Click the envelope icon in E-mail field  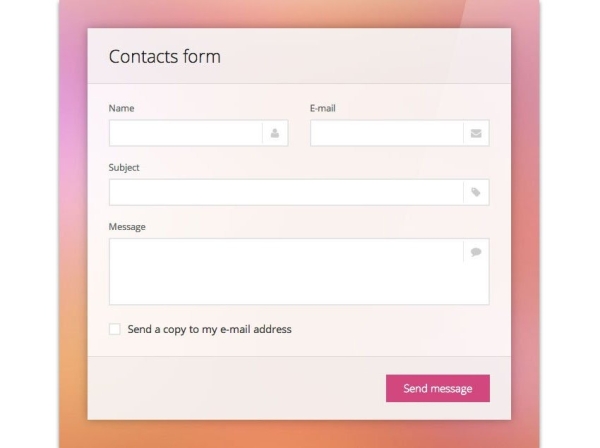point(476,133)
